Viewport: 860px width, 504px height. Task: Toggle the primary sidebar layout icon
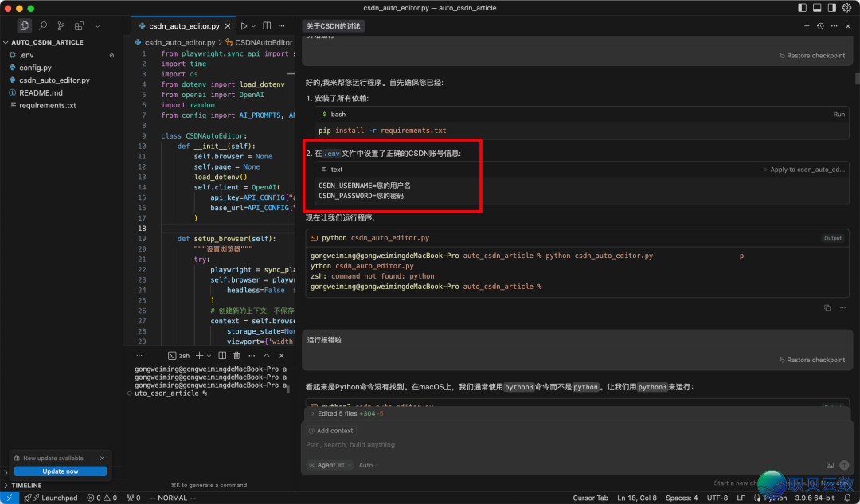(x=802, y=8)
